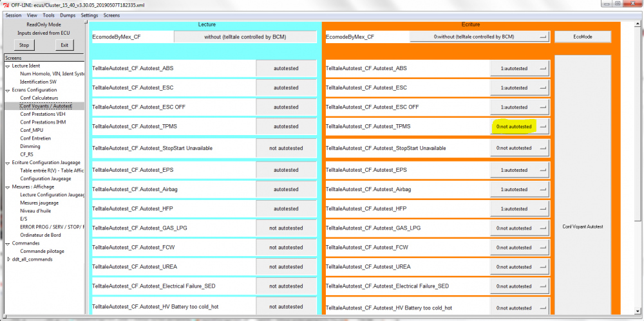This screenshot has height=321, width=644.
Task: Collapse the Ecriture Configuration Jaugeage node
Action: click(x=7, y=163)
